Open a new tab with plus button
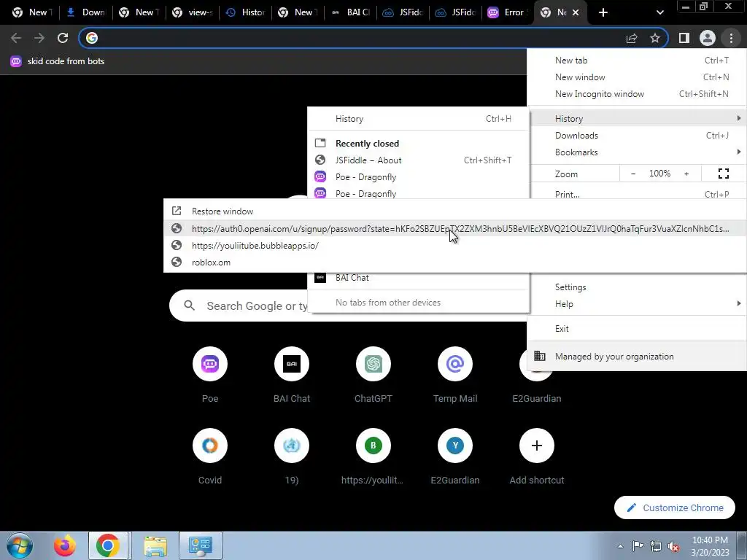747x560 pixels. click(603, 12)
